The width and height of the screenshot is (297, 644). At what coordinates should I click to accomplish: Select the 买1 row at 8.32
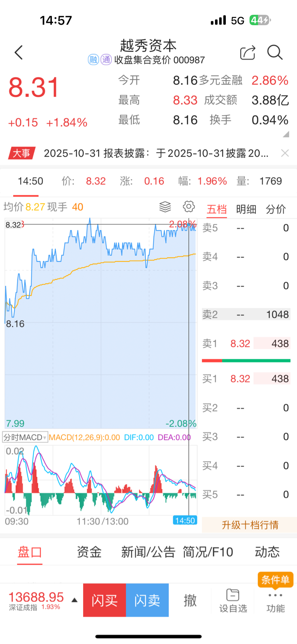point(246,379)
